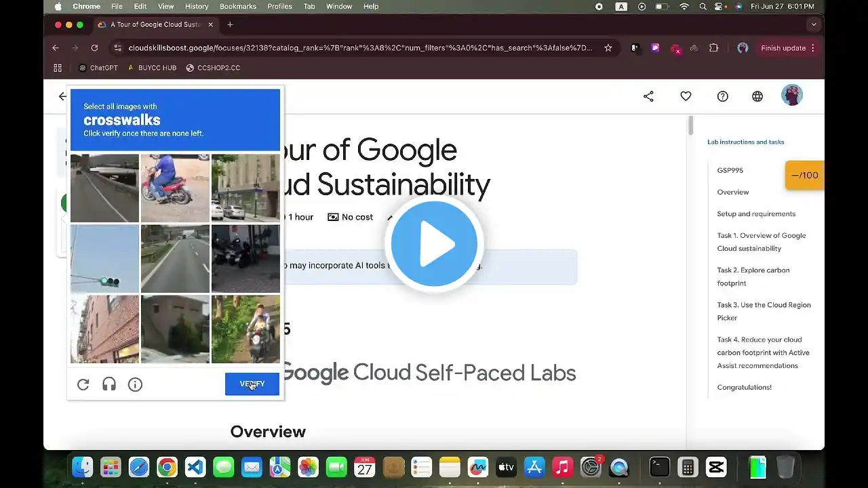Open Spotlight search in the menu bar
868x488 pixels.
pos(703,7)
